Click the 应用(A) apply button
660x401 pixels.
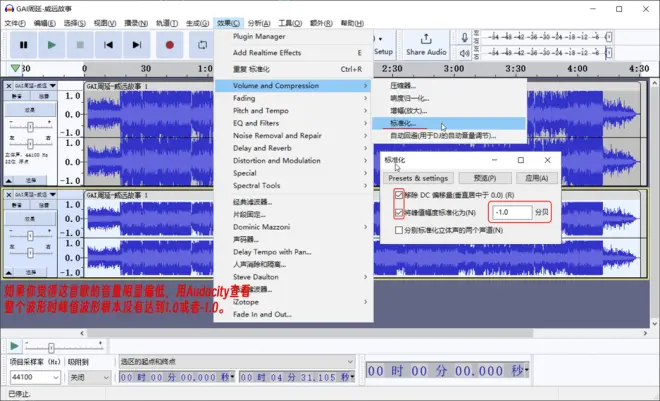click(537, 178)
